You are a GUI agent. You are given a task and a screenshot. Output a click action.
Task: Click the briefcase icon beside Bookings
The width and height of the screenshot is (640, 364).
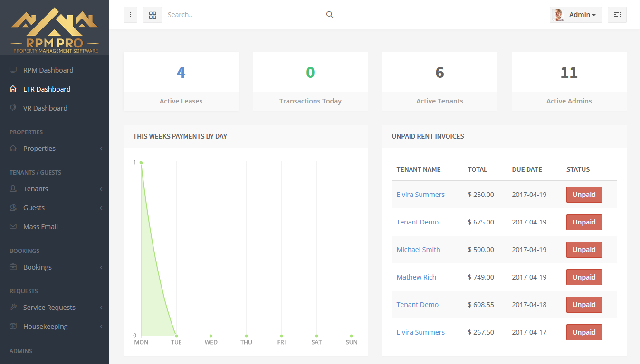tap(13, 267)
